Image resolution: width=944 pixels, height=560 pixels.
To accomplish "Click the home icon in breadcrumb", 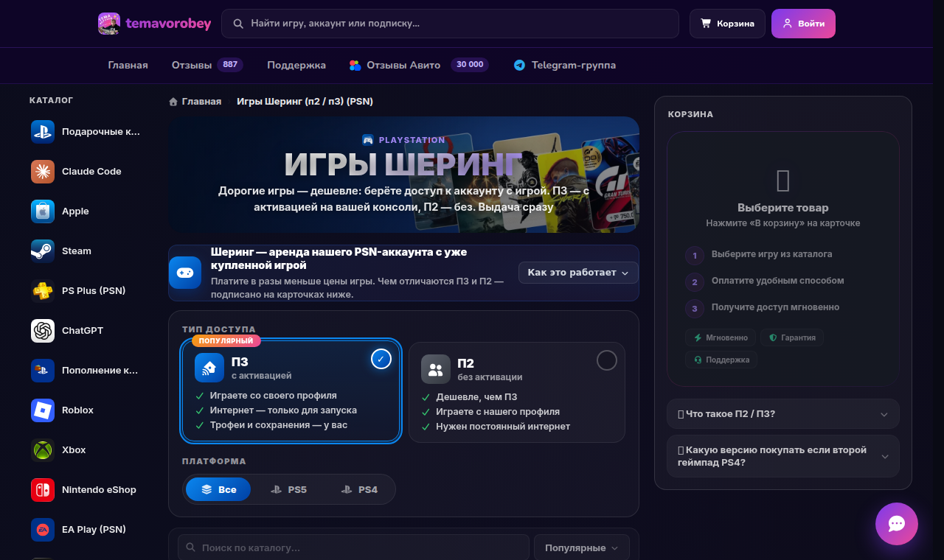I will click(173, 102).
